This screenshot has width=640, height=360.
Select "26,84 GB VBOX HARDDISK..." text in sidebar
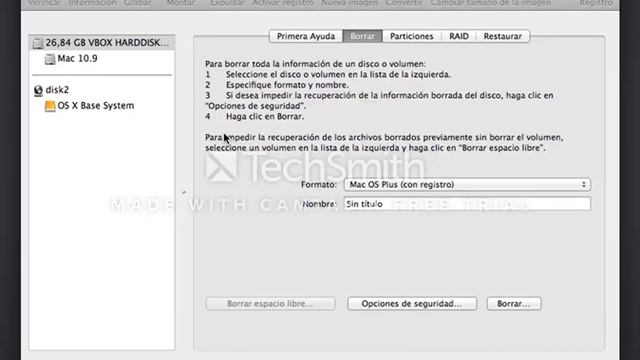(107, 43)
